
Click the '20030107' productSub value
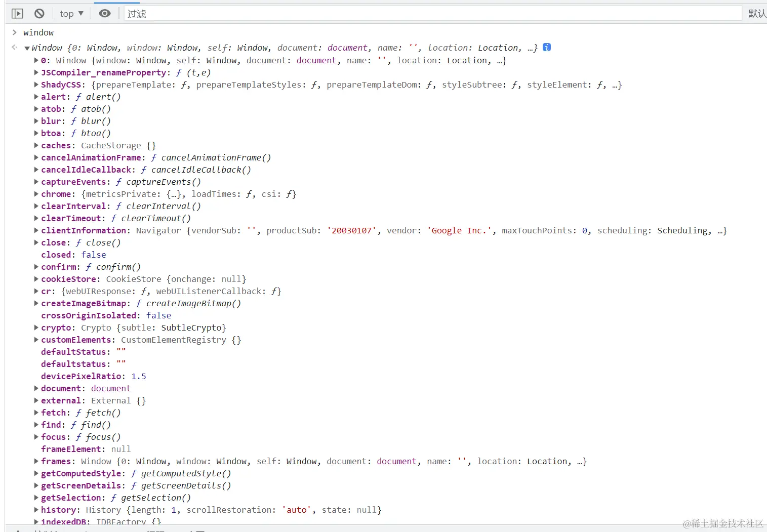point(352,230)
